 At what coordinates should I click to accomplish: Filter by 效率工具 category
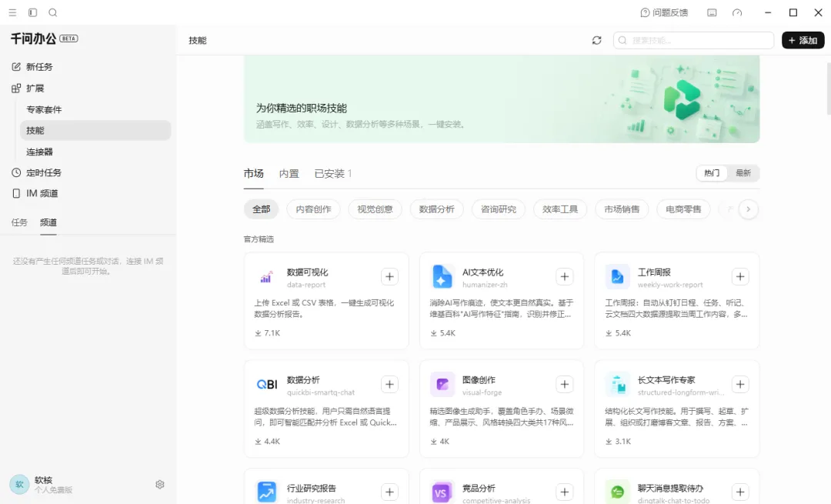click(560, 209)
